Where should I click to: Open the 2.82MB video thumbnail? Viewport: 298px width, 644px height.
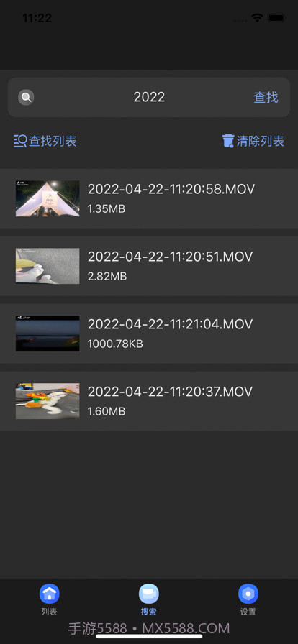pos(48,266)
